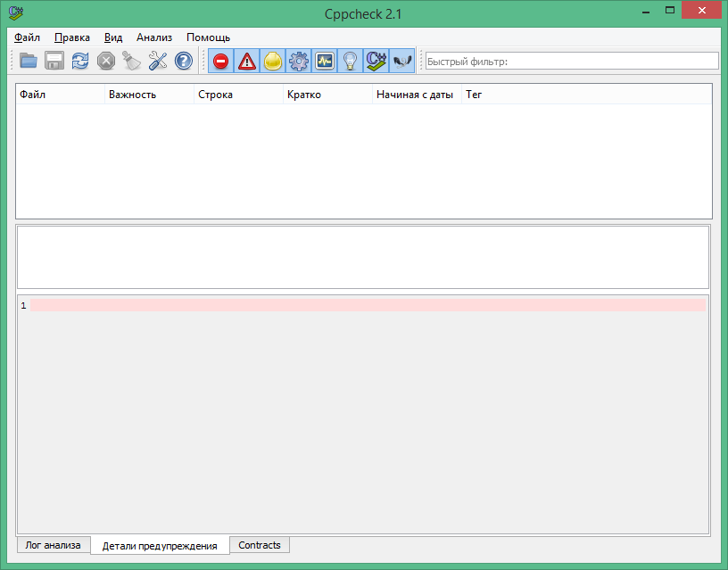Switch to the Лог анализа tab

[x=53, y=544]
